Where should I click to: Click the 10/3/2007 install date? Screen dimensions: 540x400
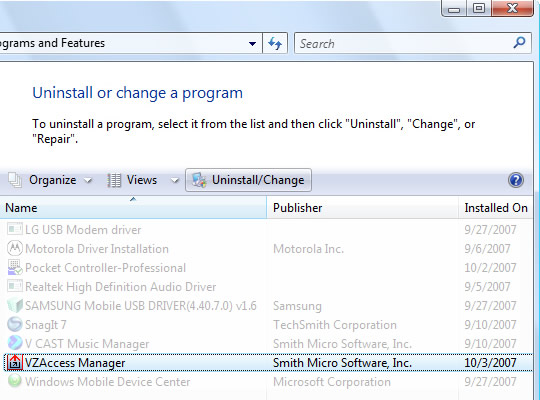pos(490,363)
